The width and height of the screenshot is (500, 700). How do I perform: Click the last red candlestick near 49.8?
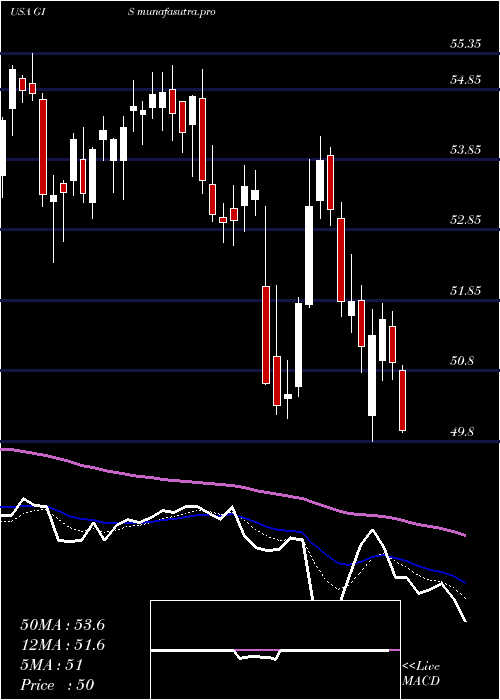click(x=403, y=400)
